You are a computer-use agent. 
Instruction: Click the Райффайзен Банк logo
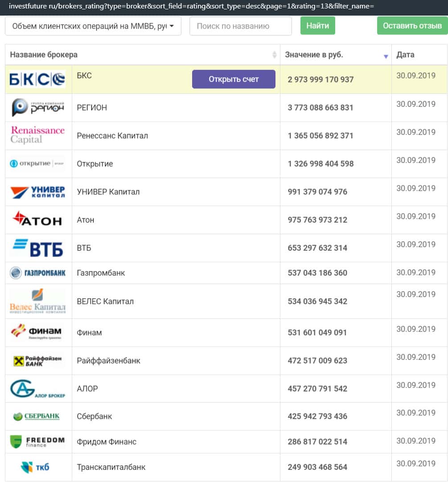click(x=37, y=361)
